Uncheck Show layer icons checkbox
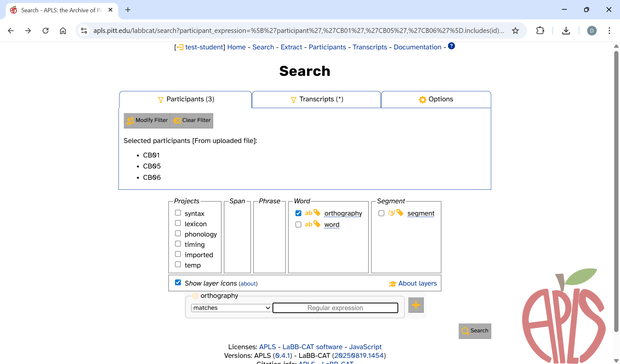Viewport: 620px width, 364px height. pyautogui.click(x=178, y=283)
